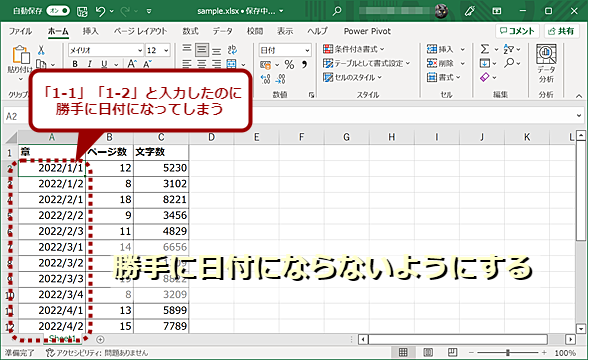589x361 pixels.
Task: Increase font size with larger A icon
Action: point(131,64)
